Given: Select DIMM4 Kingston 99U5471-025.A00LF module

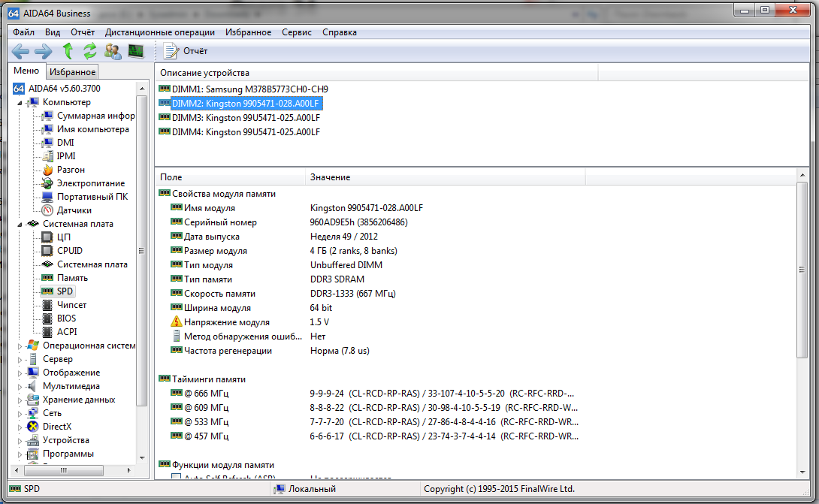Looking at the screenshot, I should (246, 132).
